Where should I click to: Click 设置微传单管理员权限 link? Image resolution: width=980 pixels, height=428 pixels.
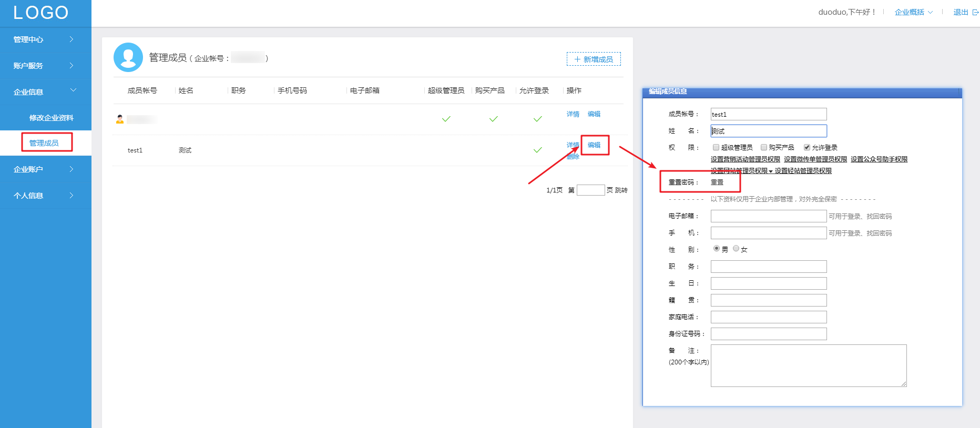(815, 159)
